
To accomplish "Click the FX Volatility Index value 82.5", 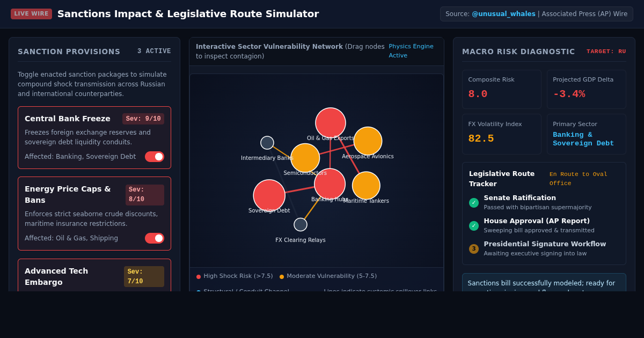I will (481, 139).
